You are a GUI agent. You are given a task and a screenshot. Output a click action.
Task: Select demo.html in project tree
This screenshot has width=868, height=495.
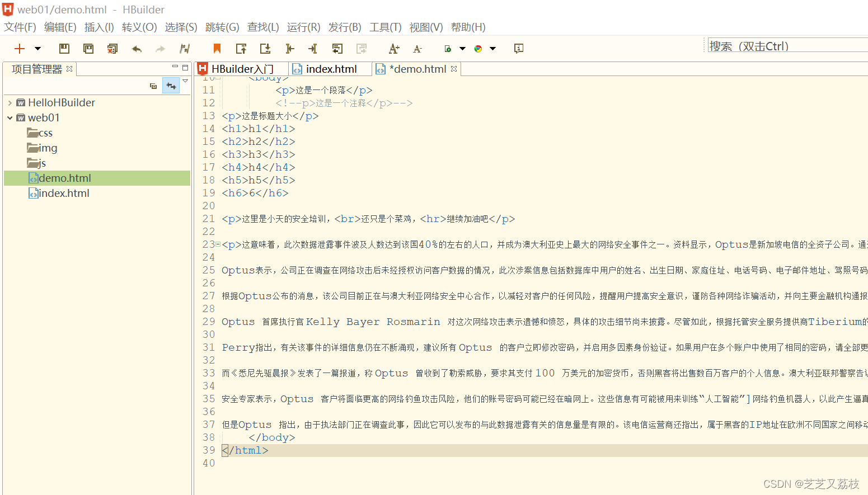[97, 178]
